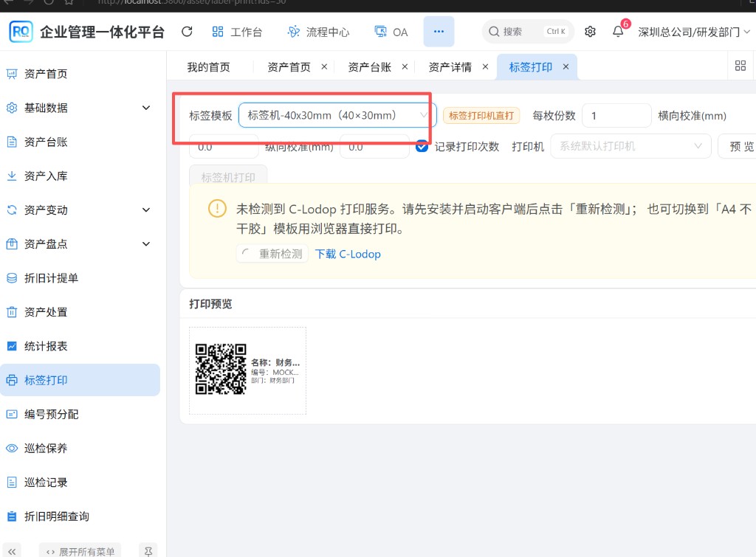Click the more menus ellipsis button

(439, 31)
